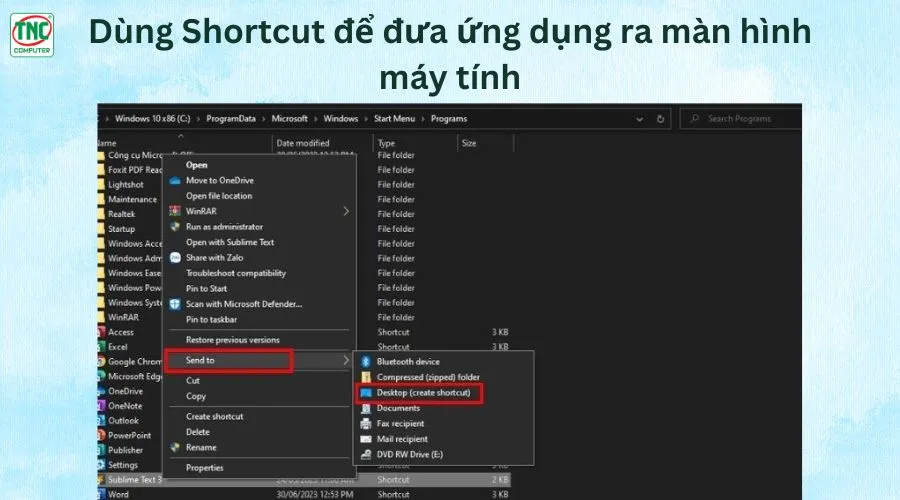Choose Create shortcut menu entry

214,416
